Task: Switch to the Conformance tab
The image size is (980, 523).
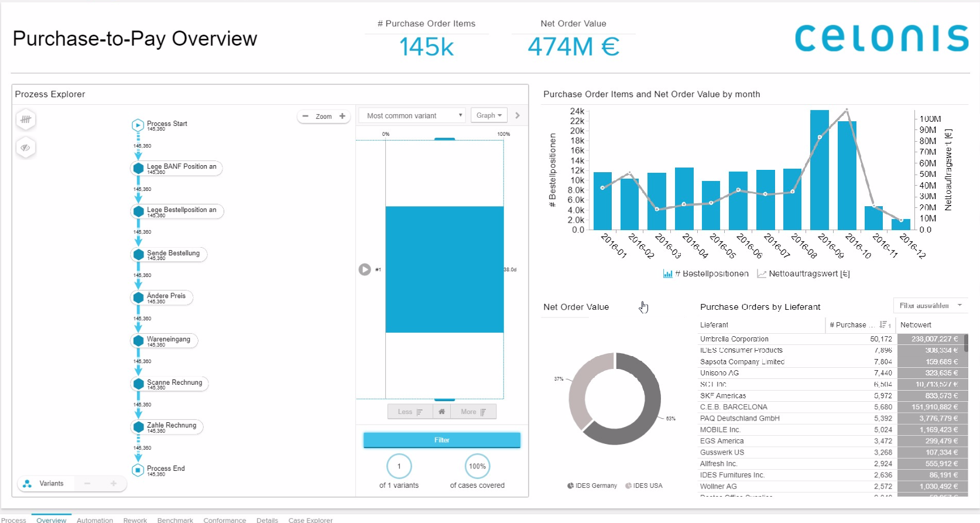Action: coord(225,520)
